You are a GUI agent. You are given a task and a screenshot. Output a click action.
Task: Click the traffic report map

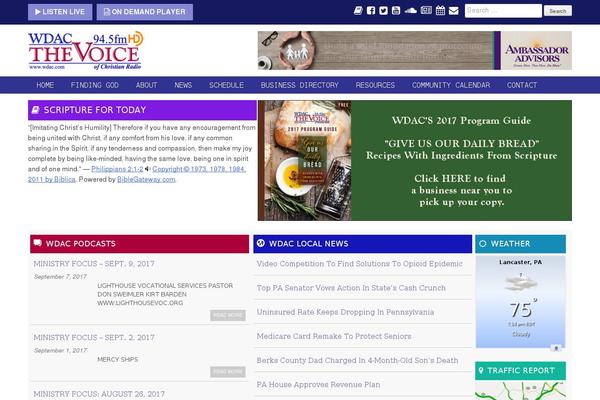520,390
